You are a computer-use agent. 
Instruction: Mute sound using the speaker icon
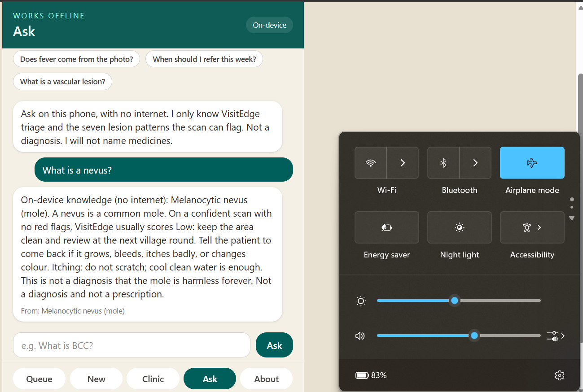[x=360, y=336]
